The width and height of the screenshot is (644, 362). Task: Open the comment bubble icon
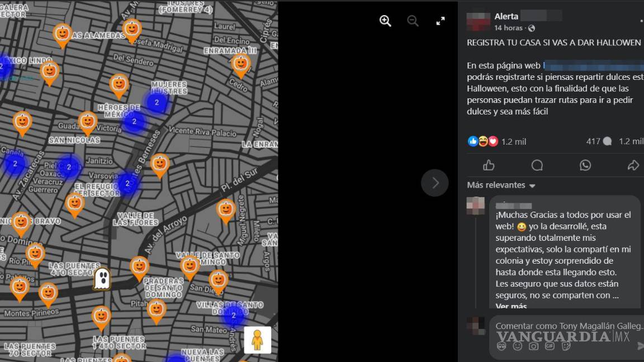(537, 165)
